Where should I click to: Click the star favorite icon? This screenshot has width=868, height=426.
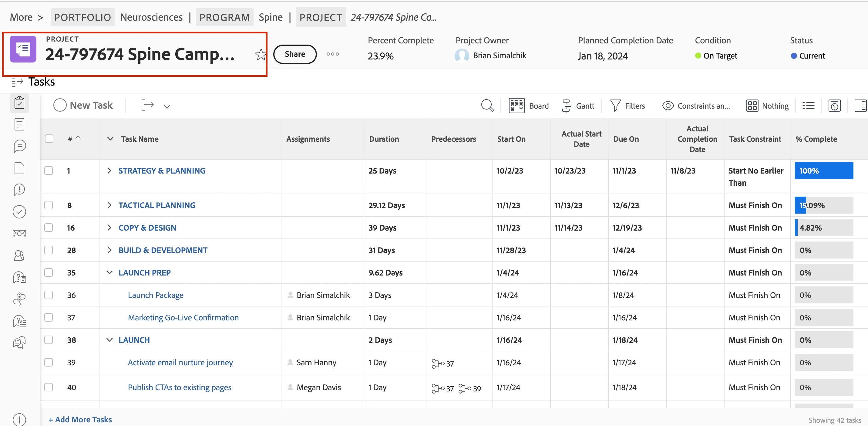(260, 54)
